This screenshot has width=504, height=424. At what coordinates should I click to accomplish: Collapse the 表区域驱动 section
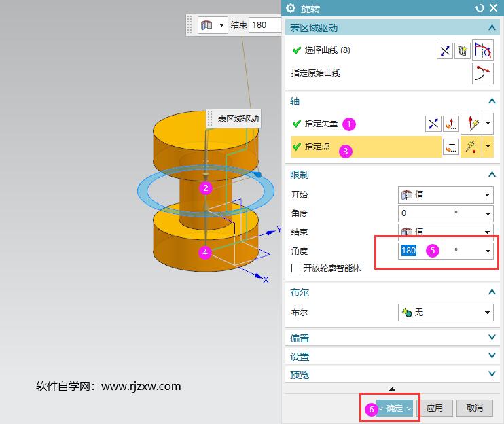[492, 28]
